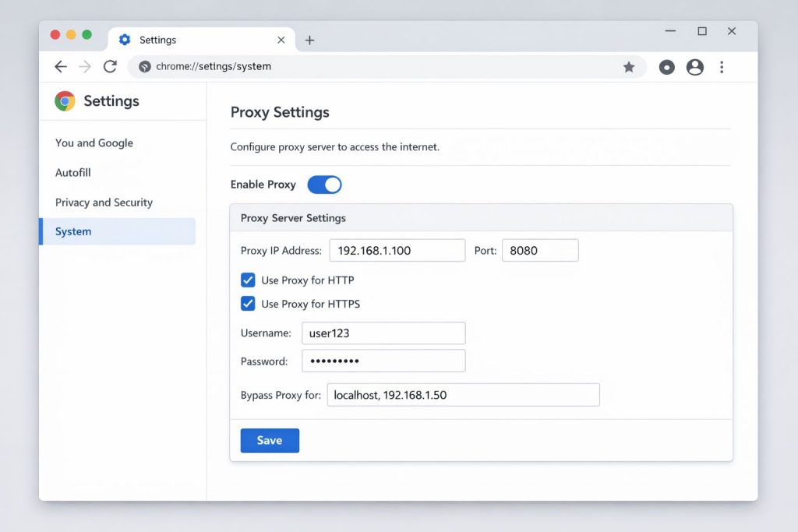Screen dimensions: 798x532
Task: Click the gear icon on Settings tab
Action: [x=125, y=40]
